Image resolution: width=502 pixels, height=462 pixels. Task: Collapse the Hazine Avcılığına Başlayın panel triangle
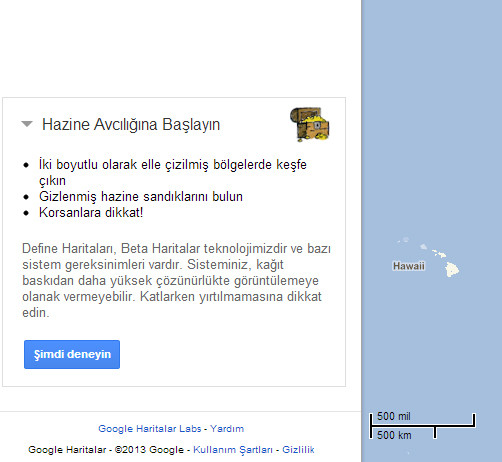(x=27, y=124)
